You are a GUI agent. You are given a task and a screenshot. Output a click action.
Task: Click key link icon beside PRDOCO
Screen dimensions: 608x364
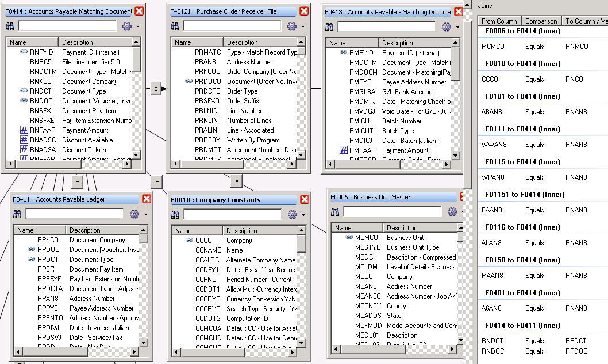(x=188, y=82)
